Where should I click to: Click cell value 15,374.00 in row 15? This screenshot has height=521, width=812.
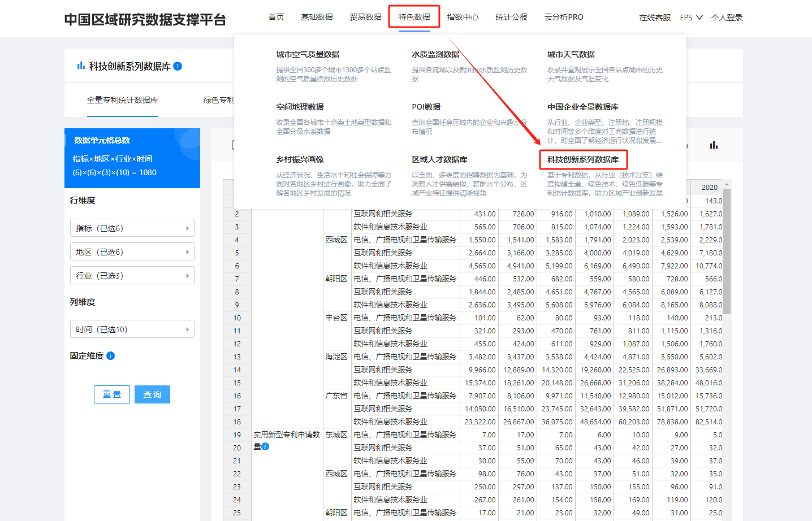point(480,383)
